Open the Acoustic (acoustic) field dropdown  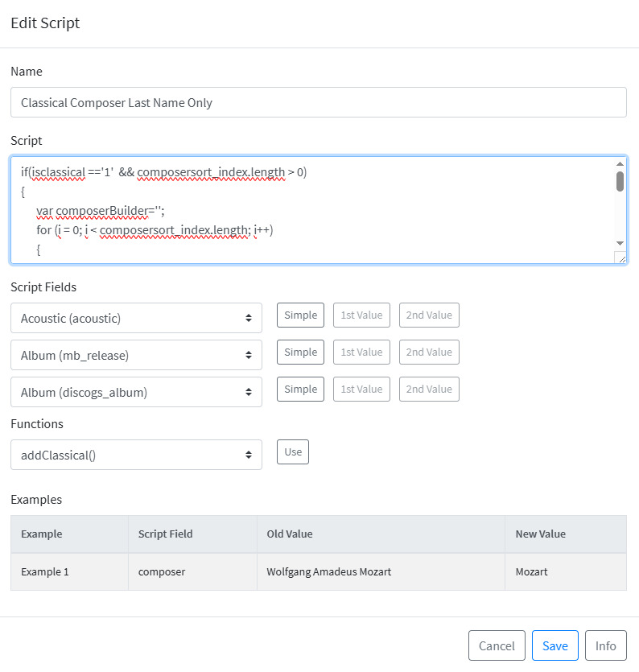tap(136, 318)
